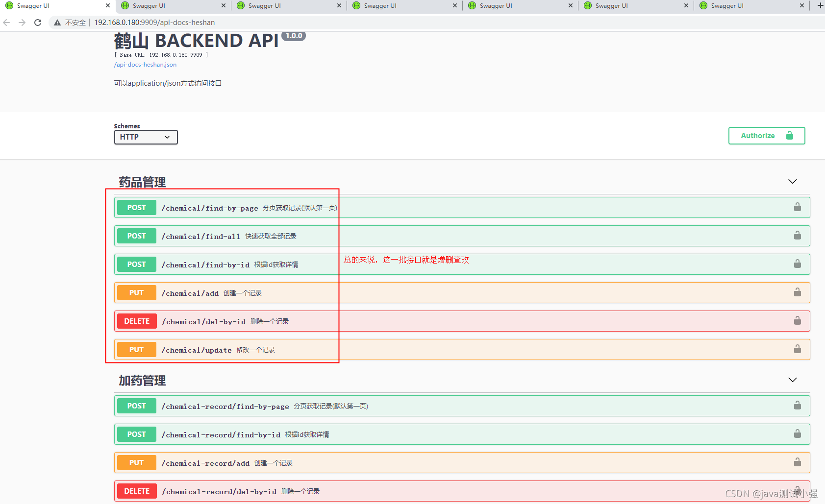
Task: Click the 药品管理 section heading
Action: (x=142, y=182)
